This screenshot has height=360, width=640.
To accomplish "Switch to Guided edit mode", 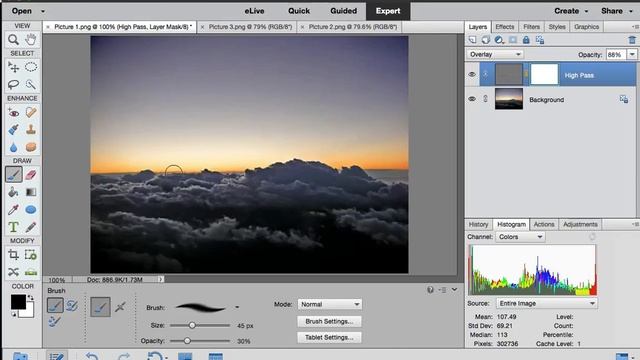I will 343,11.
